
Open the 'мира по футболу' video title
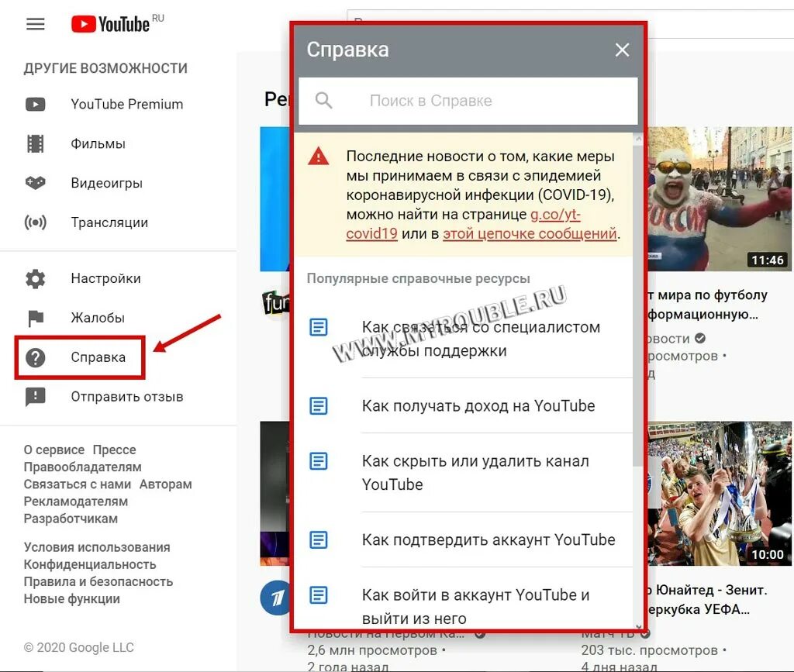pos(708,305)
